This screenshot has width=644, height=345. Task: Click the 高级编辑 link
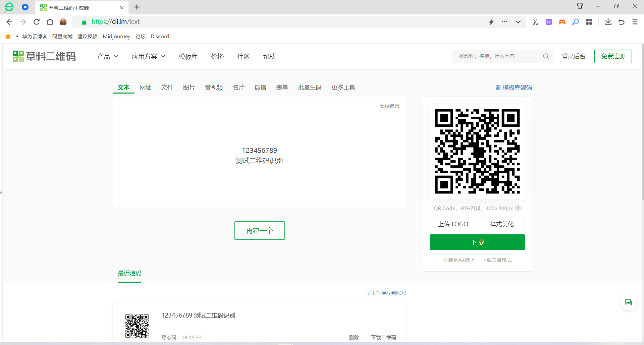pos(389,106)
